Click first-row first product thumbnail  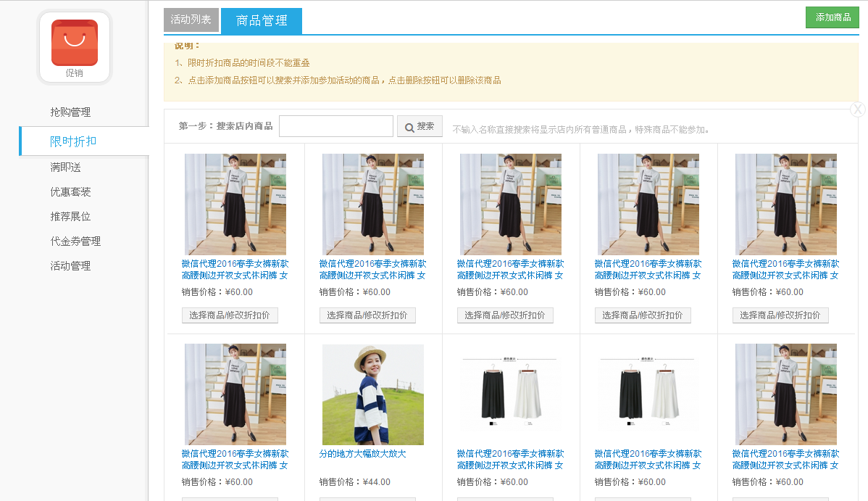235,204
